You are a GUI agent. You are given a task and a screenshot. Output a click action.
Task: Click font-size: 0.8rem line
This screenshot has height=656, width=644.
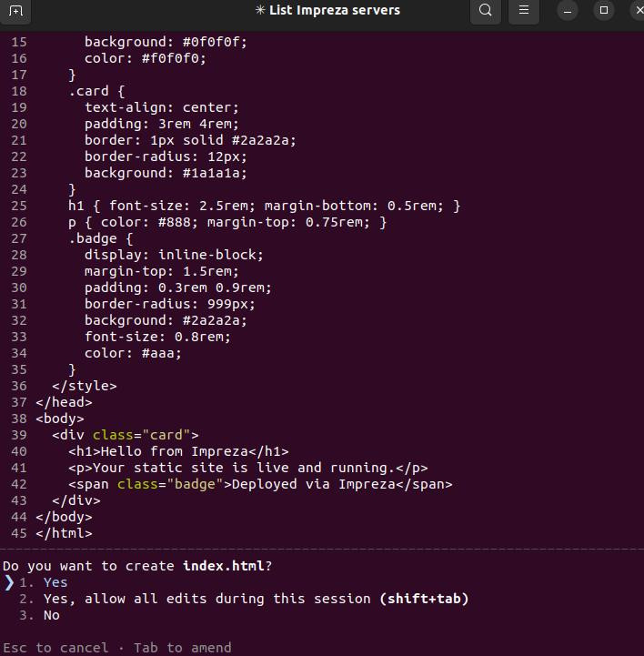[157, 337]
